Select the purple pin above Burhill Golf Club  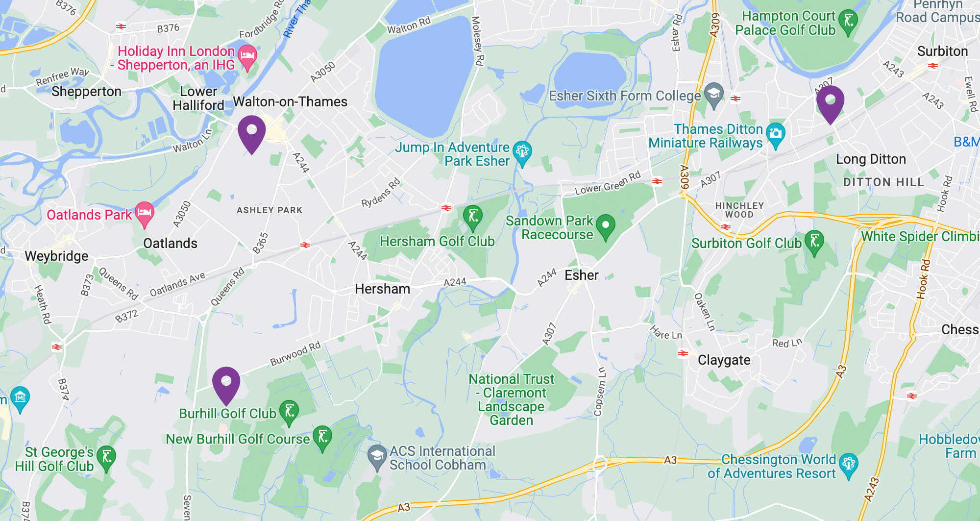tap(226, 386)
